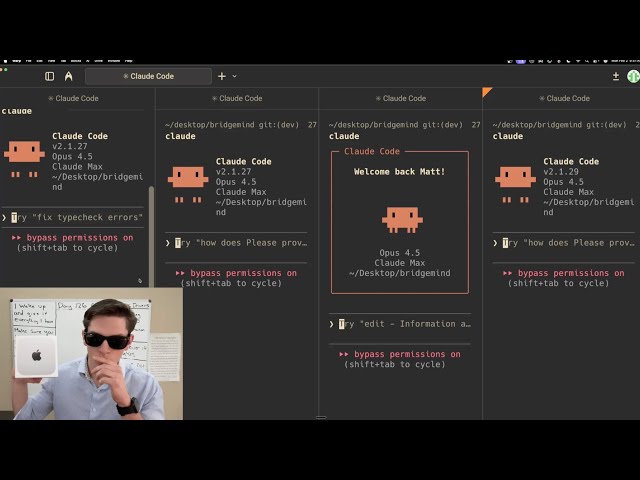Click the webcam video overlay

[91, 354]
